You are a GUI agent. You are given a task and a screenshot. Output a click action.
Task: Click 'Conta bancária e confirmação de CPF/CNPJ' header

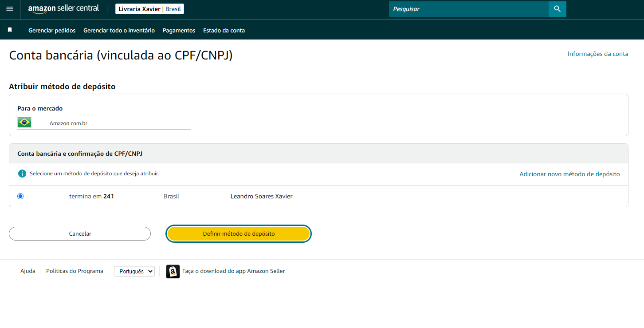point(80,154)
